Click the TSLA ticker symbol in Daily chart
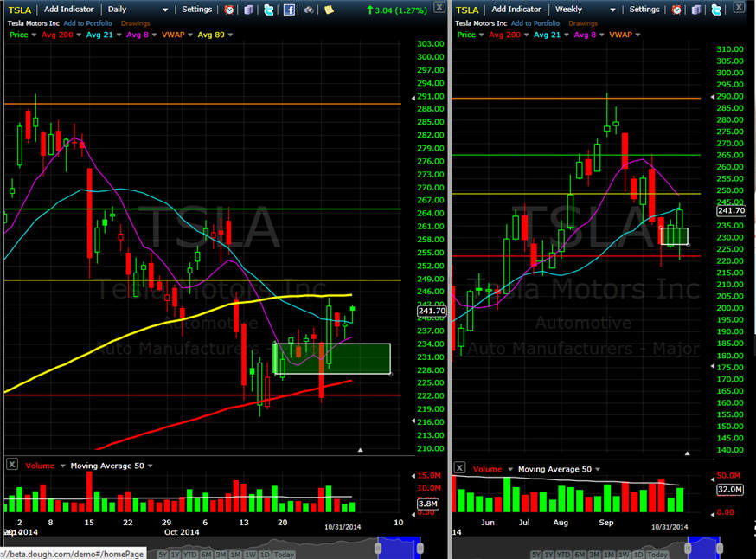The width and height of the screenshot is (756, 559). 20,10
